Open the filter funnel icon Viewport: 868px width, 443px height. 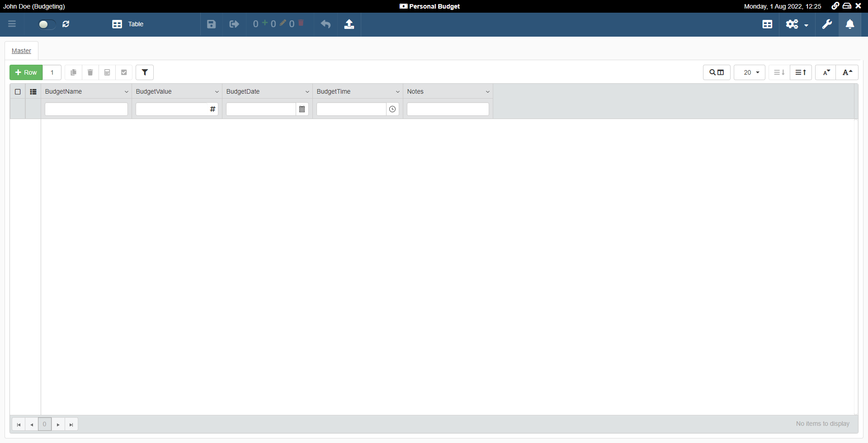tap(145, 72)
